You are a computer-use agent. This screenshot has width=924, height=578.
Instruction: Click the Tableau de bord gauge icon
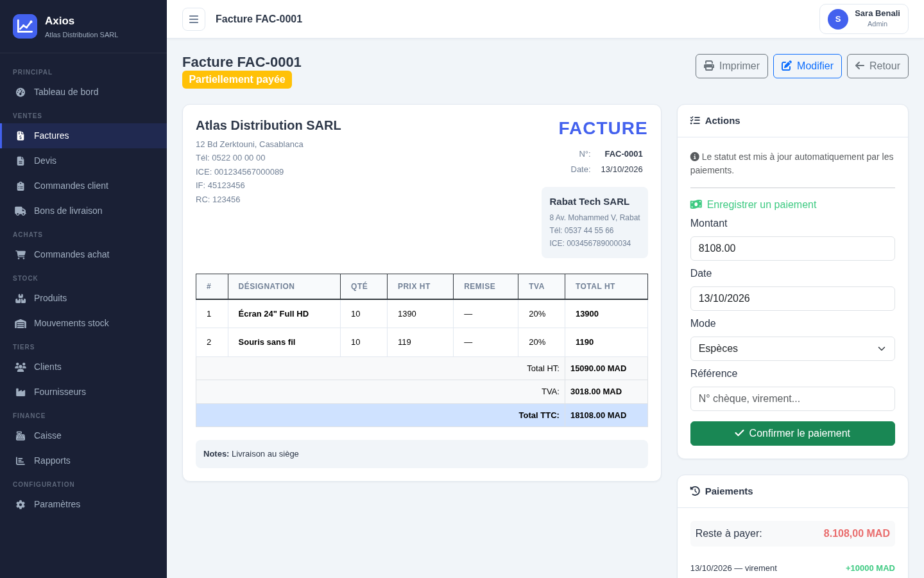[21, 92]
